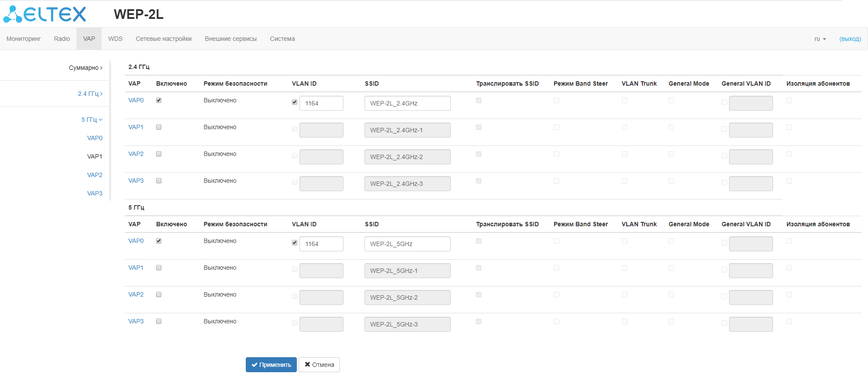Click the Применить button
Image resolution: width=868 pixels, height=377 pixels.
271,365
